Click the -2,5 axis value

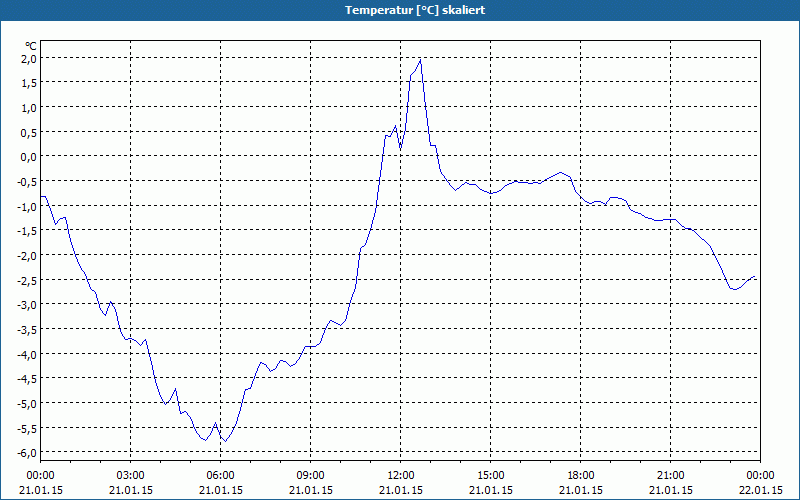pos(28,280)
